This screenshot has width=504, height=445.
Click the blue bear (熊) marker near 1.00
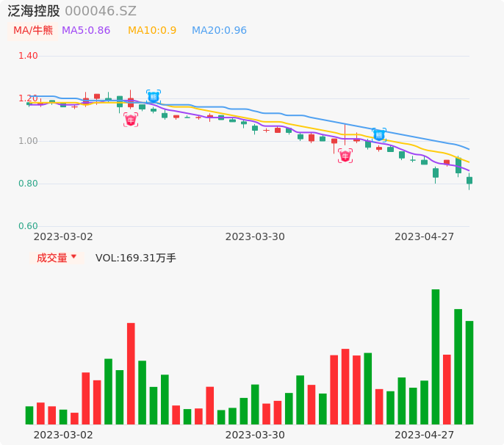tap(379, 134)
